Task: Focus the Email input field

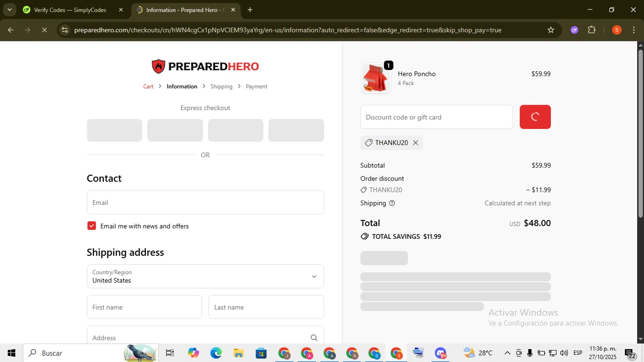Action: [x=205, y=202]
